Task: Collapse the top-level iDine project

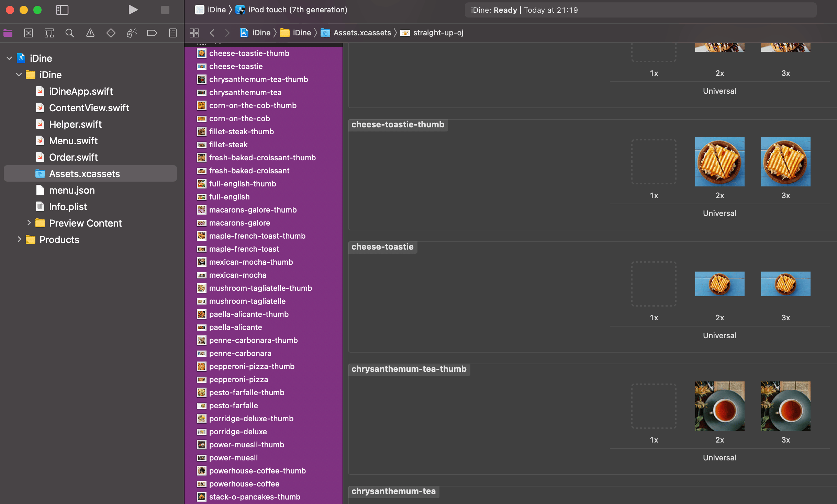Action: (x=10, y=58)
